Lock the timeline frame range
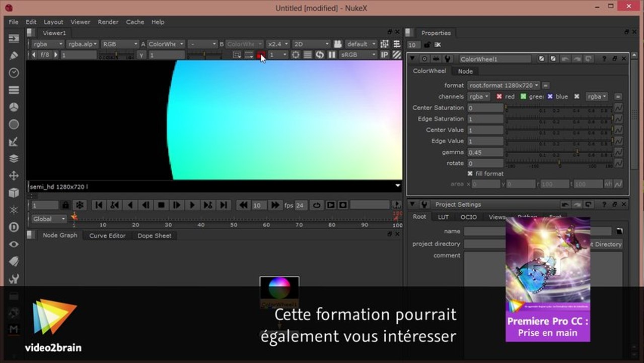Image resolution: width=644 pixels, height=363 pixels. point(65,205)
